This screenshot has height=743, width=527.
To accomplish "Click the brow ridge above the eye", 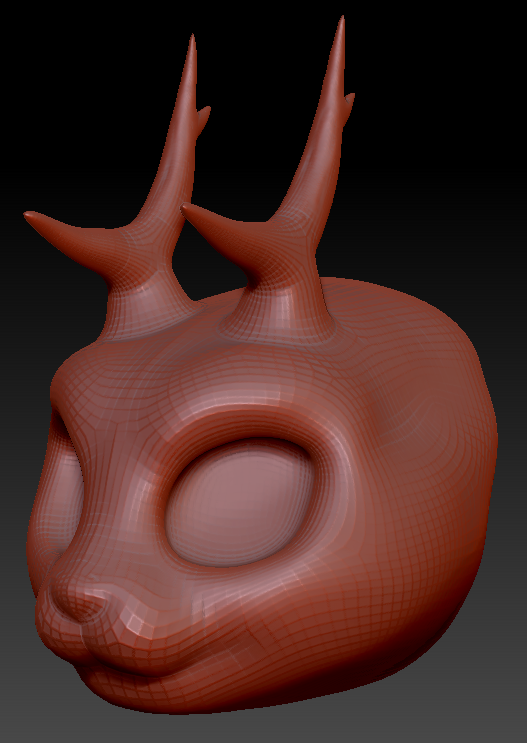I will click(237, 403).
